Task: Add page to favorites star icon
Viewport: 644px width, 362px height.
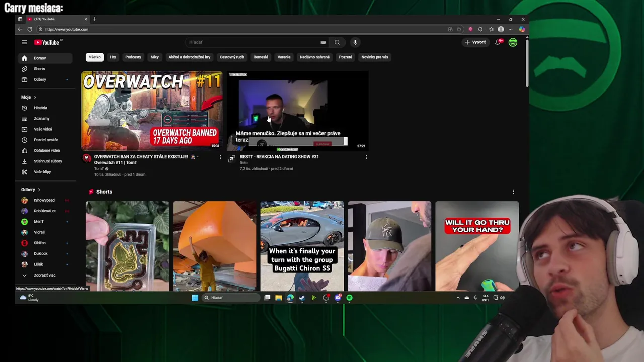Action: 459,29
